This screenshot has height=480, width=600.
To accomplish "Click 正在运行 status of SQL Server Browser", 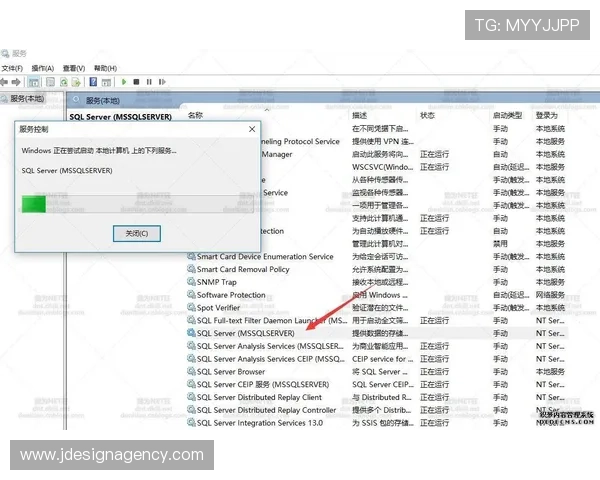I will pos(434,372).
